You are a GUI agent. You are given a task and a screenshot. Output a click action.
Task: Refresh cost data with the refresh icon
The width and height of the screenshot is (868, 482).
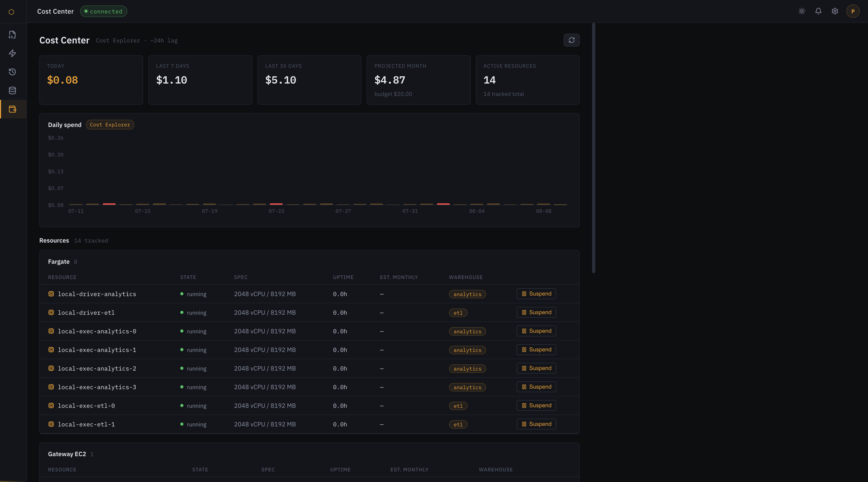[571, 40]
